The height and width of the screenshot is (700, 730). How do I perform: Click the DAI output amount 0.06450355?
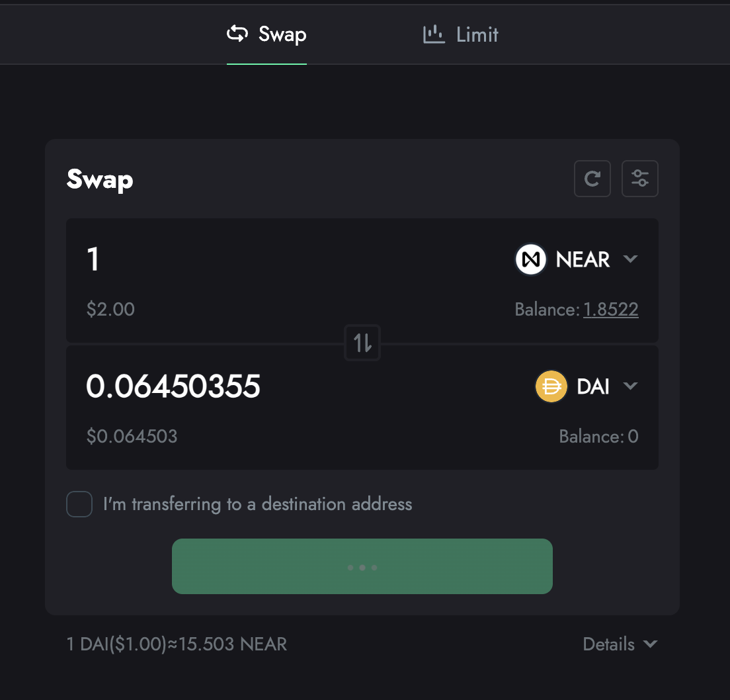tap(173, 386)
